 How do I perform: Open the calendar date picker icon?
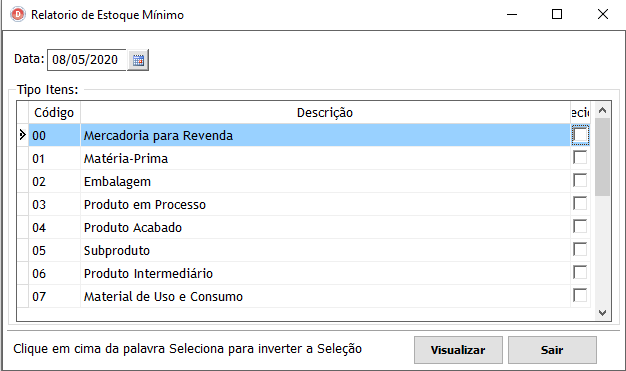pyautogui.click(x=138, y=60)
